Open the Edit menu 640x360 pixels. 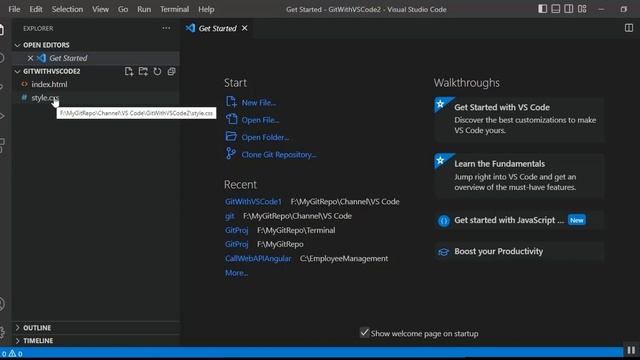[36, 9]
